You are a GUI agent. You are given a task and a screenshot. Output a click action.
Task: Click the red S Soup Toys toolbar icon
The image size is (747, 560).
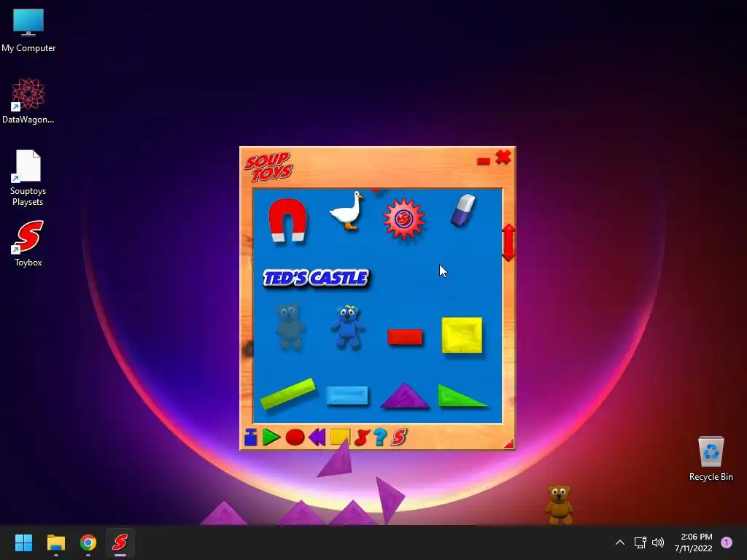[x=399, y=437]
